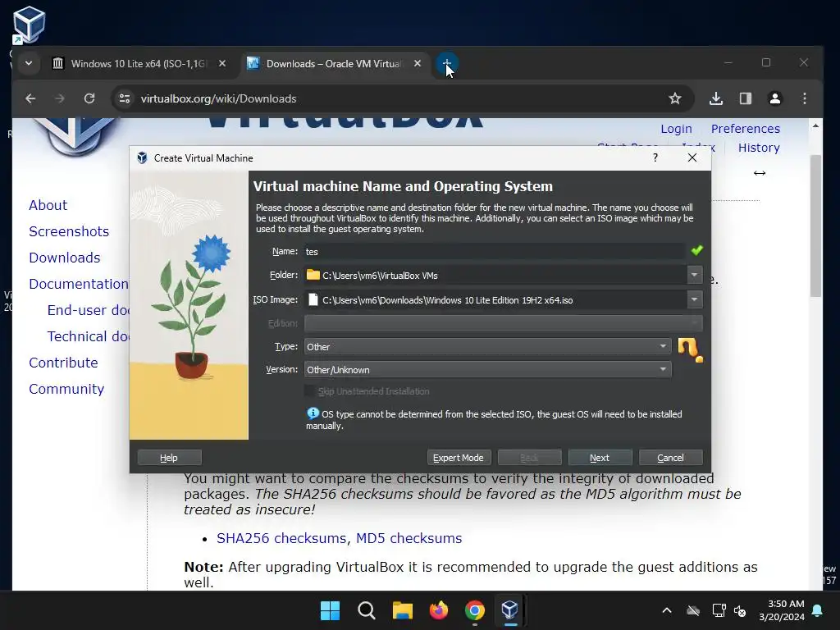
Task: Close the Windows 10 Lite x64 tab
Action: pos(222,64)
